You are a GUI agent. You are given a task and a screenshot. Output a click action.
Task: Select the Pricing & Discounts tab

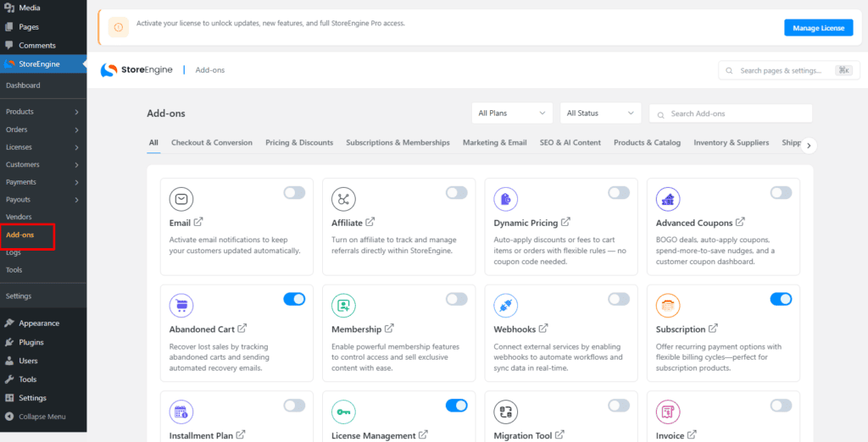[x=299, y=143]
